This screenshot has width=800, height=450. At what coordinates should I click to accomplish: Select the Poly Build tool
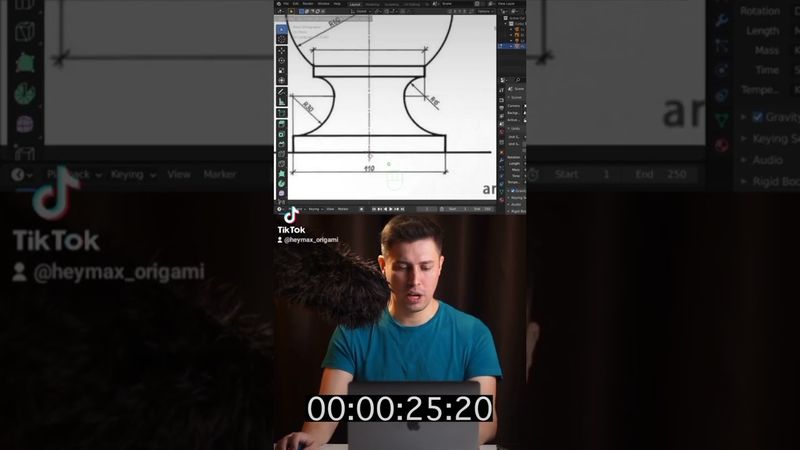282,173
